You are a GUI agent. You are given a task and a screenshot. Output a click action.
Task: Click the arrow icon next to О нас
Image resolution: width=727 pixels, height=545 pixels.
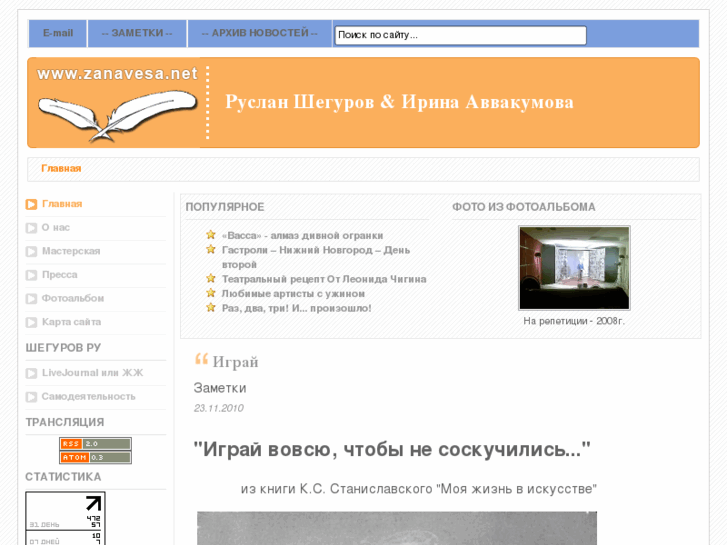pyautogui.click(x=32, y=228)
